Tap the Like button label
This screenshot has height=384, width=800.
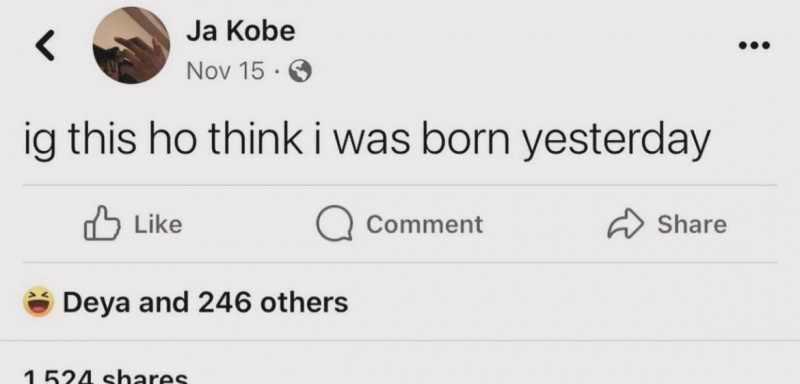[158, 224]
